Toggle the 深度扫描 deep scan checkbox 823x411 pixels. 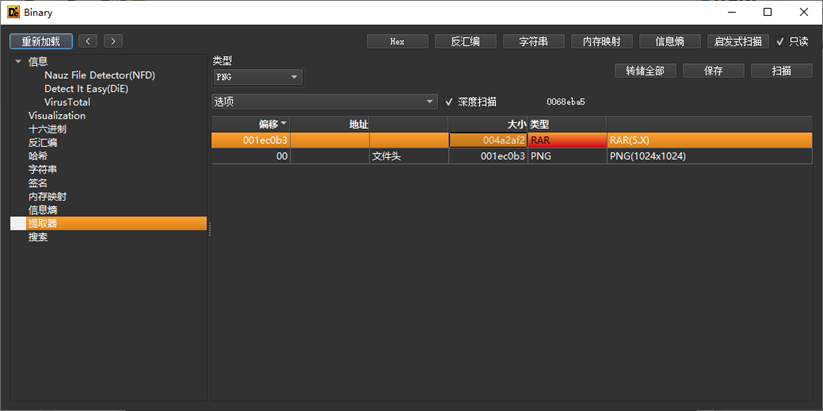(x=449, y=102)
